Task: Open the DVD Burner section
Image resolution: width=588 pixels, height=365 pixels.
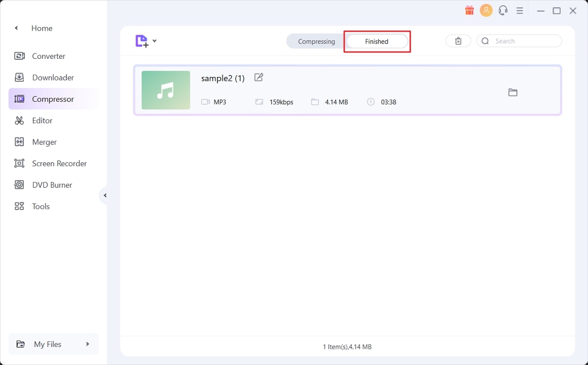Action: [52, 185]
